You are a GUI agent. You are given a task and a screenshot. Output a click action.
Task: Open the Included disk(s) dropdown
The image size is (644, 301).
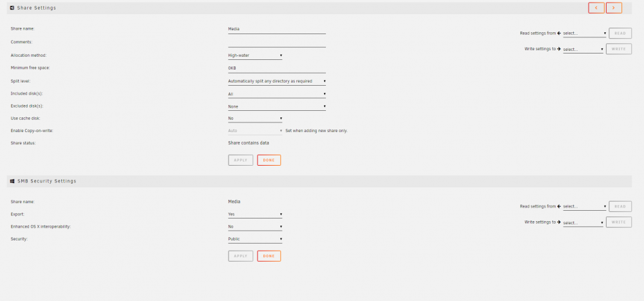pyautogui.click(x=277, y=94)
